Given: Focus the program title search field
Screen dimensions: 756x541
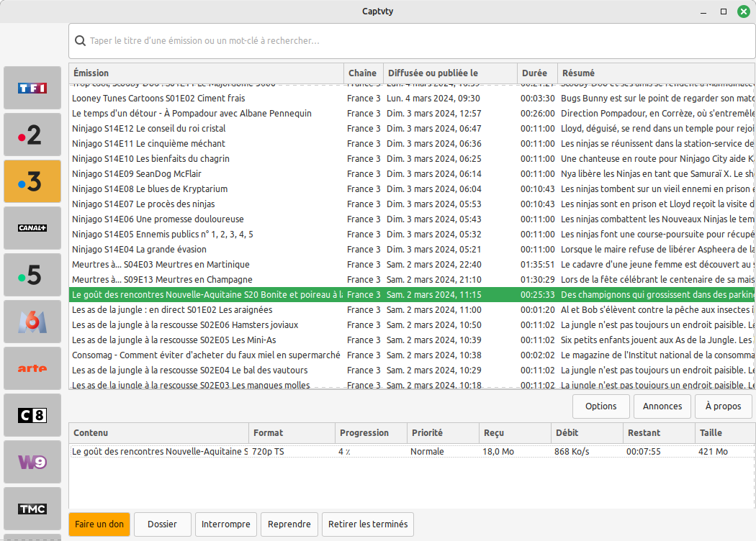Looking at the screenshot, I should (x=410, y=41).
